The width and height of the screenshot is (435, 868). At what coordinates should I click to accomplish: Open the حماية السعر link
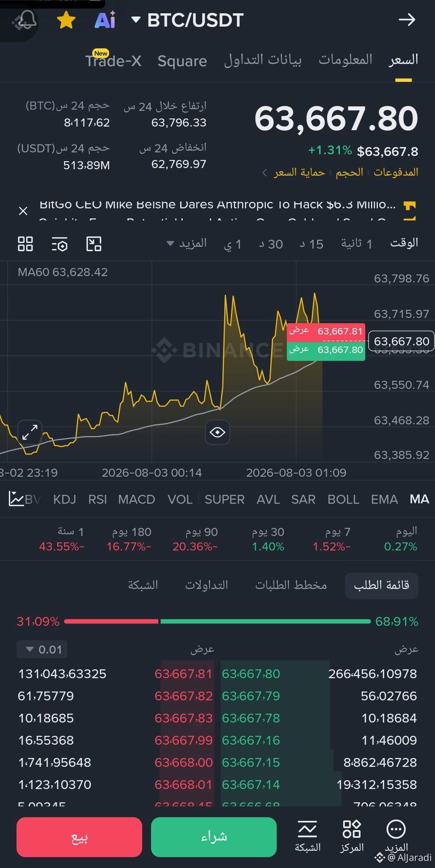tap(299, 172)
